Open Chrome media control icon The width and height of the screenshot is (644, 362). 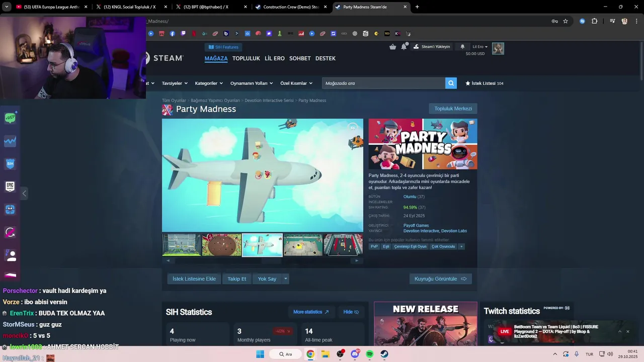[612, 21]
